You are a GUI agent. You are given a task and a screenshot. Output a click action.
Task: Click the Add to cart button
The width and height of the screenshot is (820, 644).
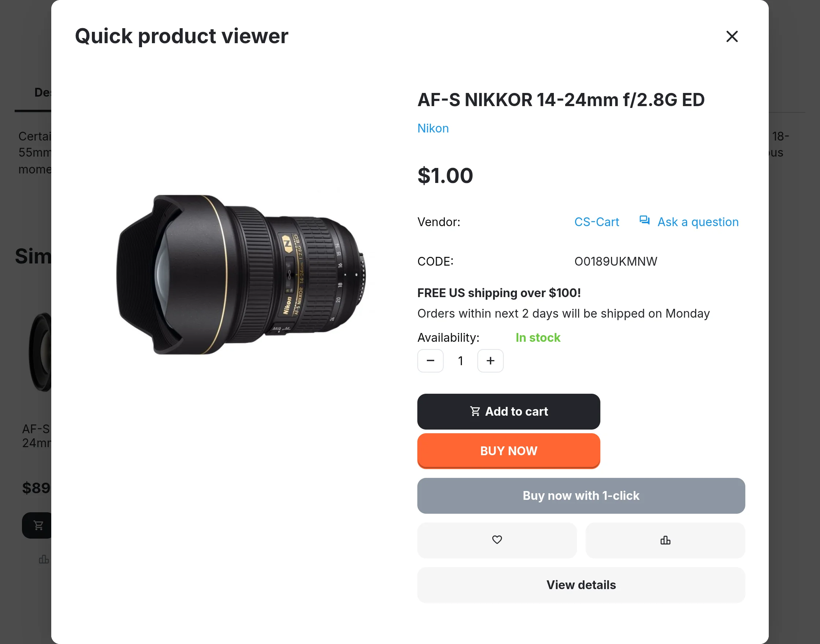508,411
